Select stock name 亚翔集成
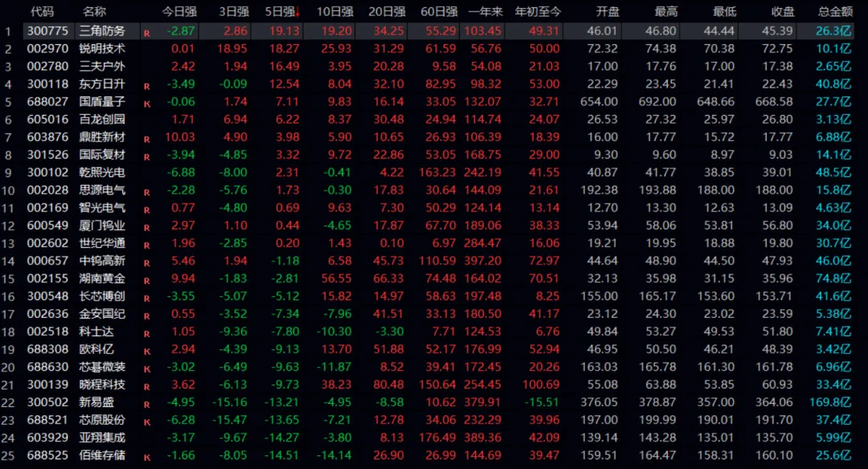 pos(102,438)
